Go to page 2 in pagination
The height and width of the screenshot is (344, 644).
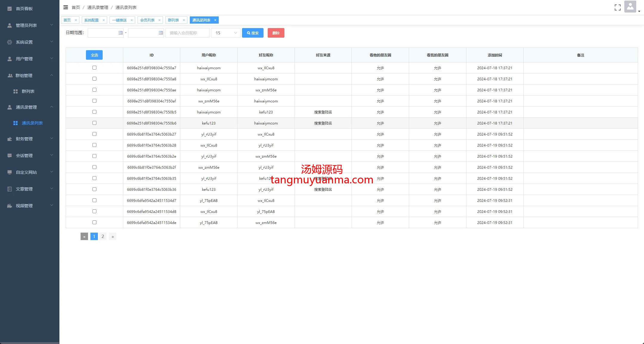[x=103, y=236]
